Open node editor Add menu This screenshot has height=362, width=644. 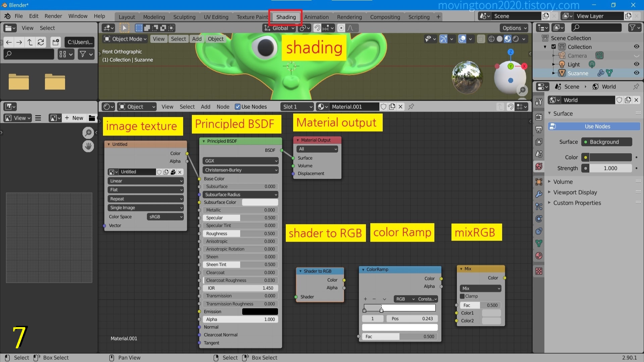point(205,107)
